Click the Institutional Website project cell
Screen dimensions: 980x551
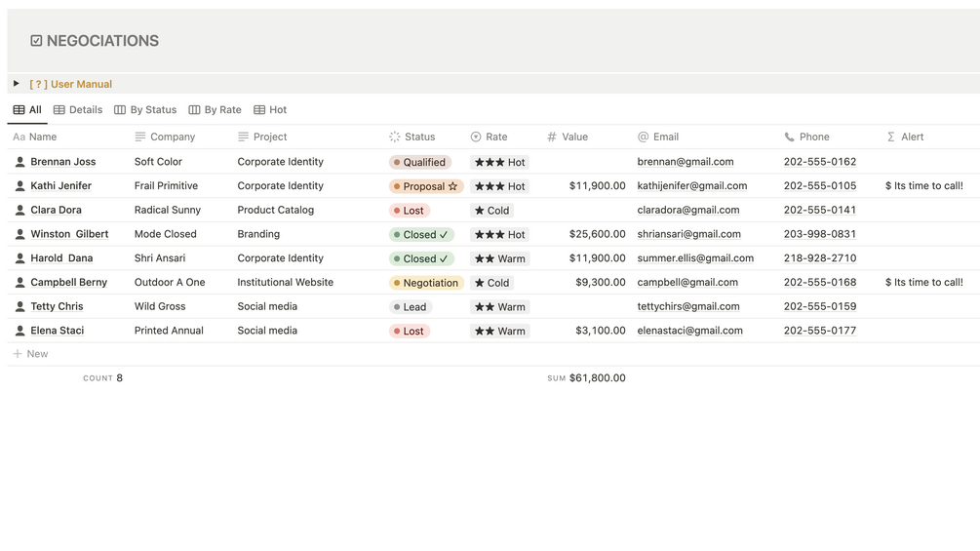[285, 283]
